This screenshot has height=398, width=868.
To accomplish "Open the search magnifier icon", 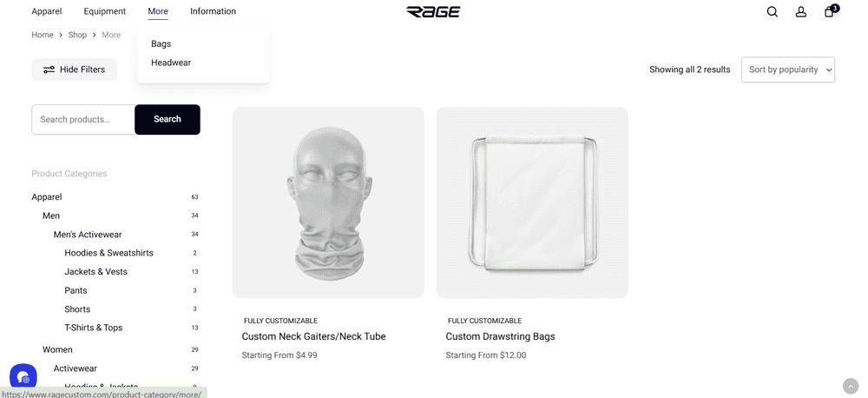I will tap(773, 11).
